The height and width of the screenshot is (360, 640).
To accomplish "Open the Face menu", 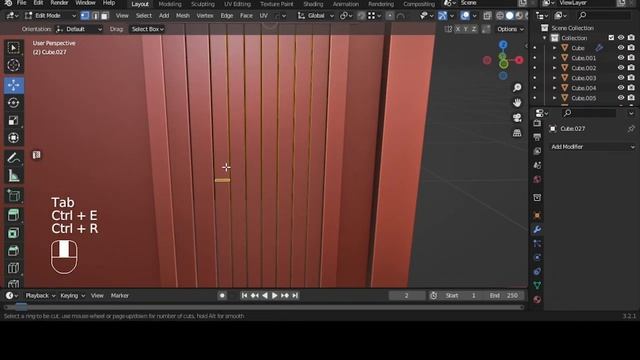I will 246,16.
